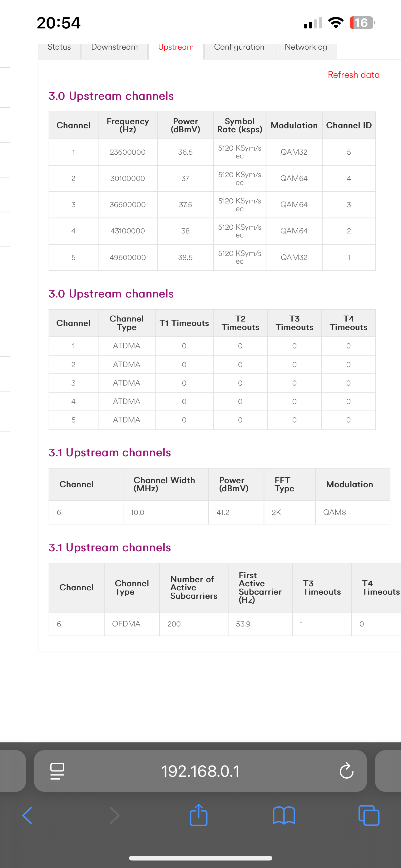Open the bookmarks book icon
Viewport: 401px width, 868px height.
pos(284,816)
